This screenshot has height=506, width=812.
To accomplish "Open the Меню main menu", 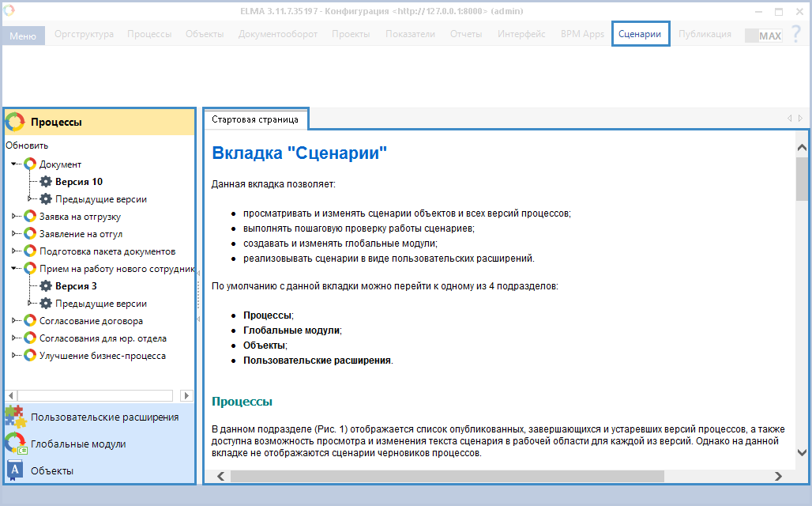I will pyautogui.click(x=23, y=36).
